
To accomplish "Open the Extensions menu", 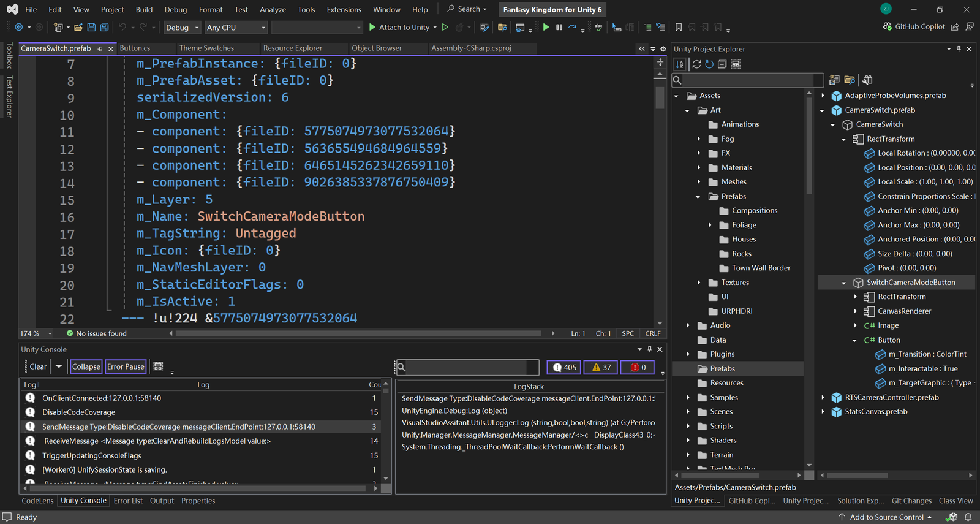I will coord(344,10).
